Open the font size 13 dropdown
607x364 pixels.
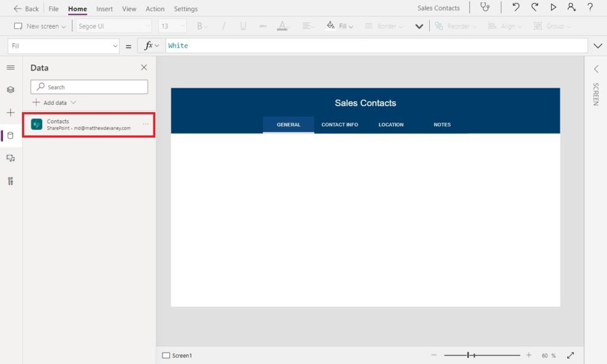coord(172,26)
